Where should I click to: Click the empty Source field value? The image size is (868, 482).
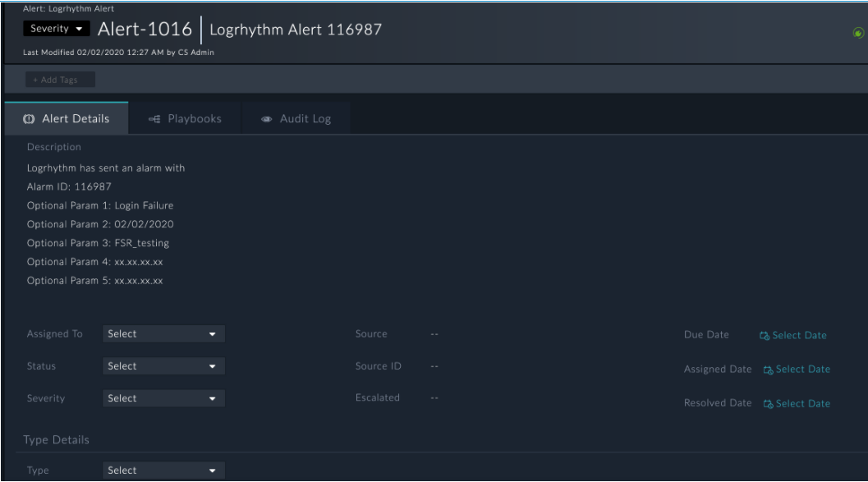tap(435, 334)
